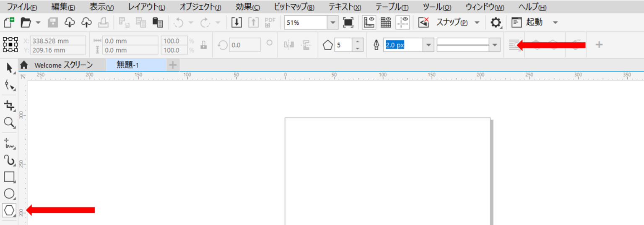Toggle the show guidelines button
The width and height of the screenshot is (644, 225).
pos(402,23)
